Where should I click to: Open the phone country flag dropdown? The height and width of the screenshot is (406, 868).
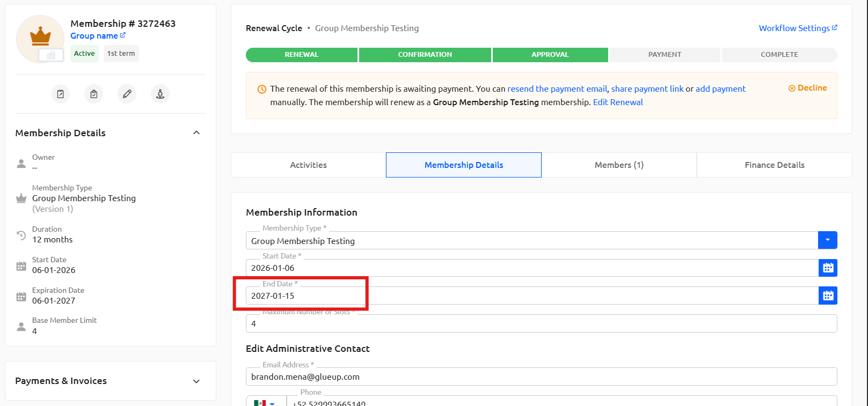(x=266, y=401)
